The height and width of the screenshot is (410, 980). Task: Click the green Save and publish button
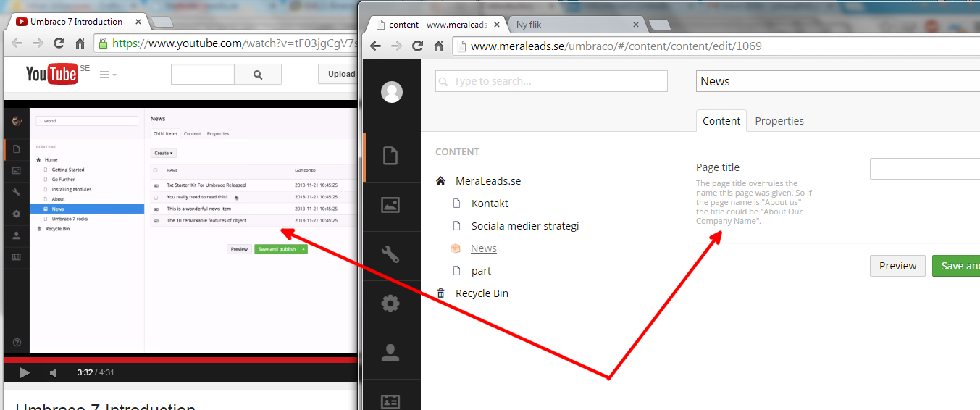click(x=956, y=266)
